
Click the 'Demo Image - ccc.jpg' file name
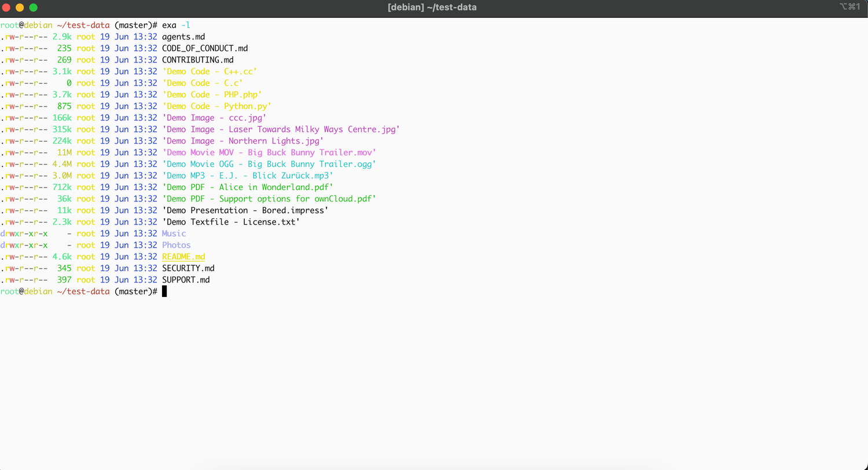tap(214, 117)
